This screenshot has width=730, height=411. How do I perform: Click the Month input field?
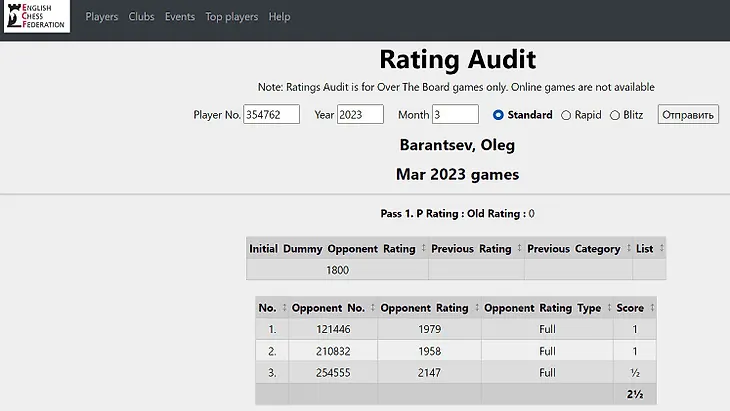(x=457, y=115)
